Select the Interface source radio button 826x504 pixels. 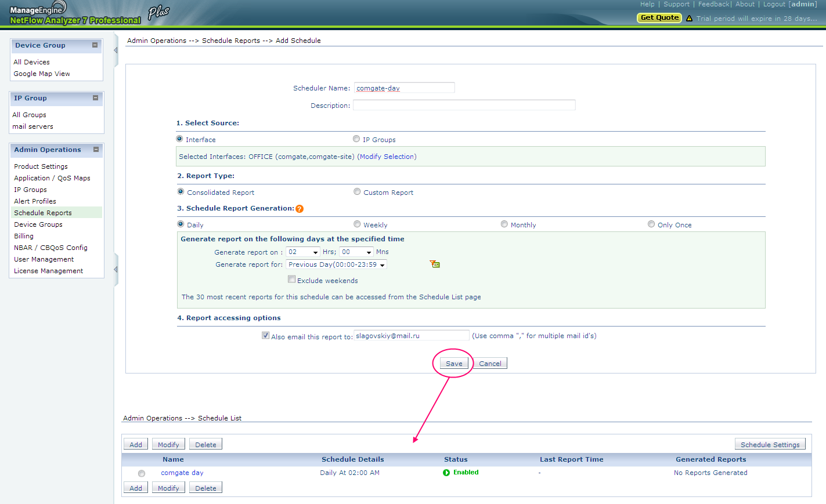179,139
